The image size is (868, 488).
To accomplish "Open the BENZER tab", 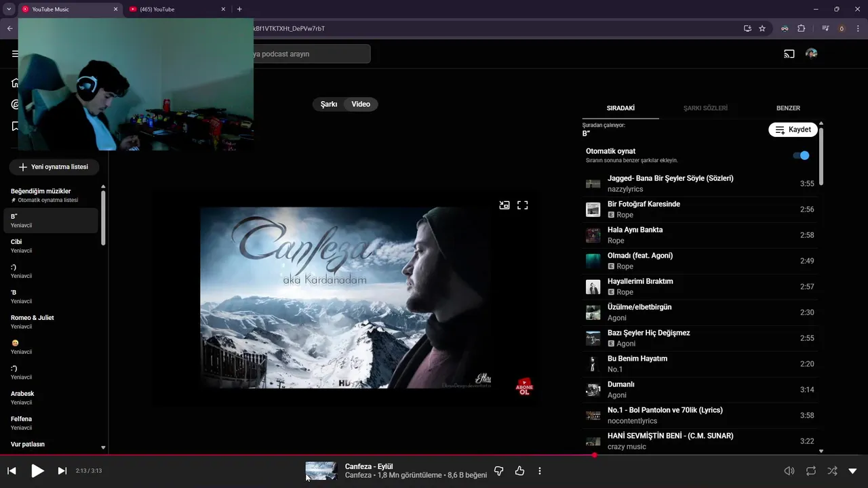I will point(788,108).
